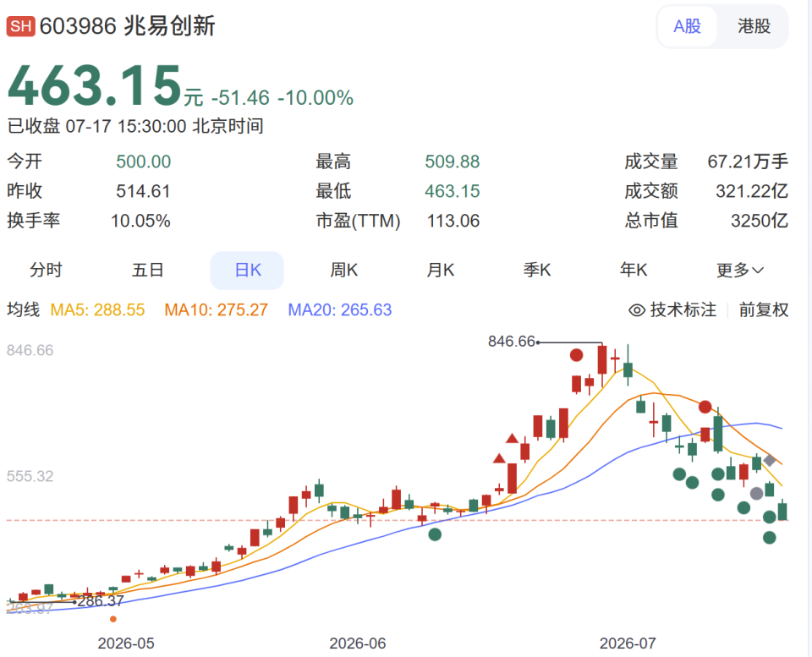Click the red circle marker near 846.66 peak
This screenshot has width=812, height=657.
click(x=576, y=355)
